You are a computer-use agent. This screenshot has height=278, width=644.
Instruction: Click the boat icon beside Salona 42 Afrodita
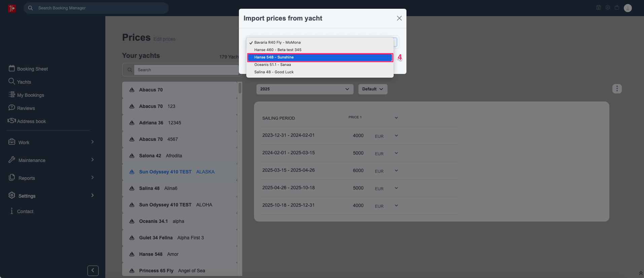click(x=132, y=156)
